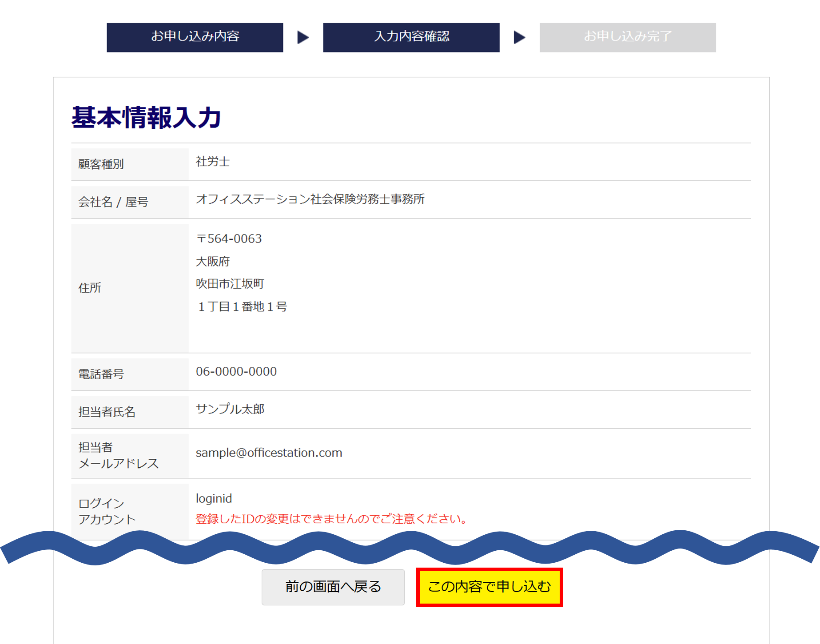The width and height of the screenshot is (820, 644).
Task: Click the postal code 〒564-0063
Action: tap(229, 239)
